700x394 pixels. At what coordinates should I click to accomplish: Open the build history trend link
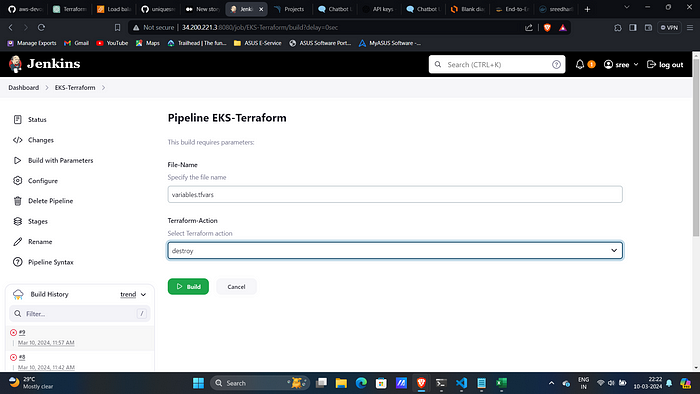click(128, 294)
